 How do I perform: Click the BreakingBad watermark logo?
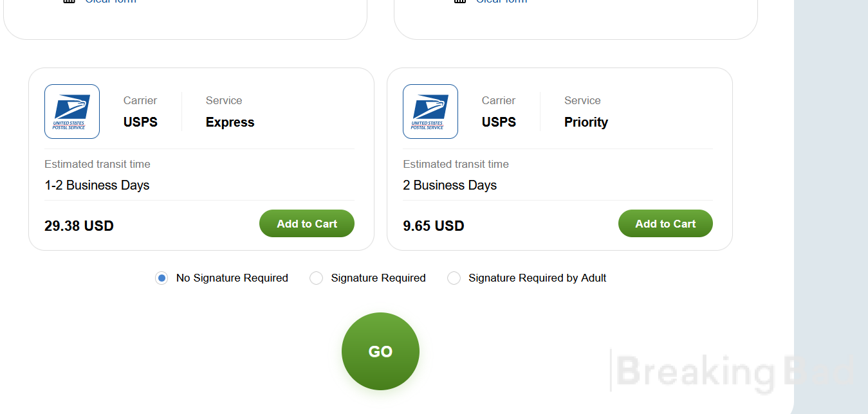[x=734, y=371]
